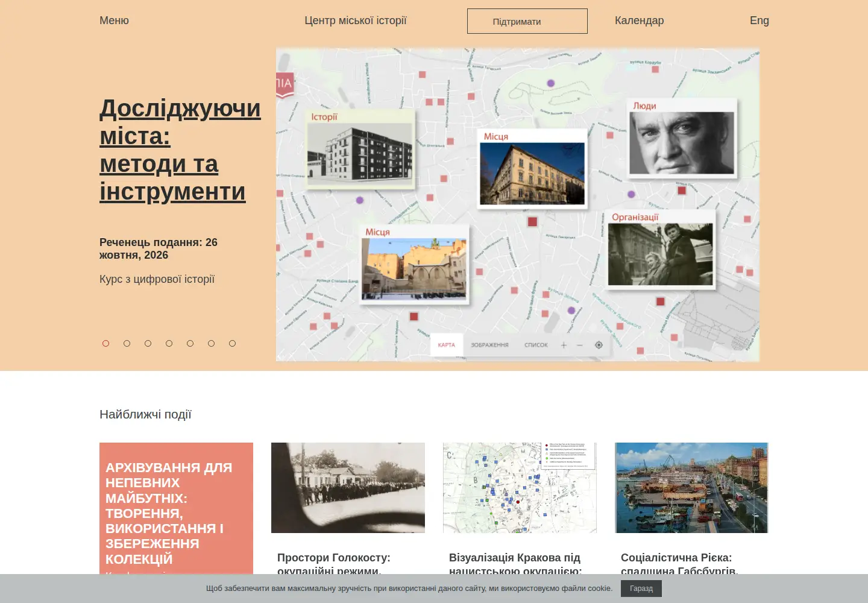868x603 pixels.
Task: Click the cookie notice text about файли cookie
Action: pyautogui.click(x=409, y=589)
